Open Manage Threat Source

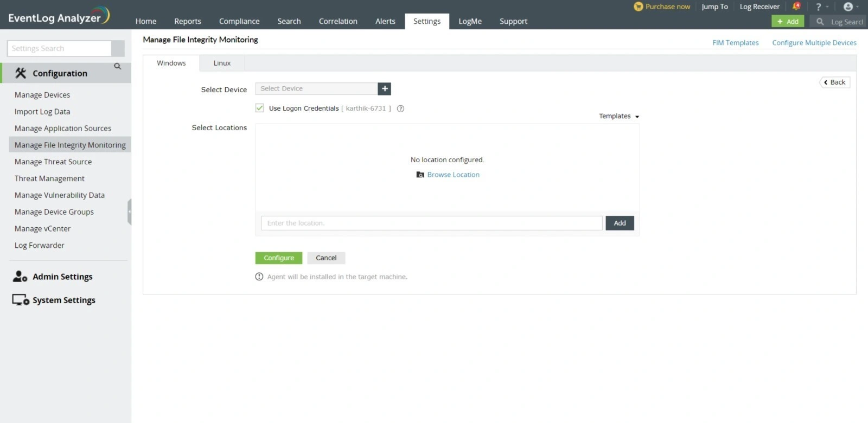tap(53, 162)
